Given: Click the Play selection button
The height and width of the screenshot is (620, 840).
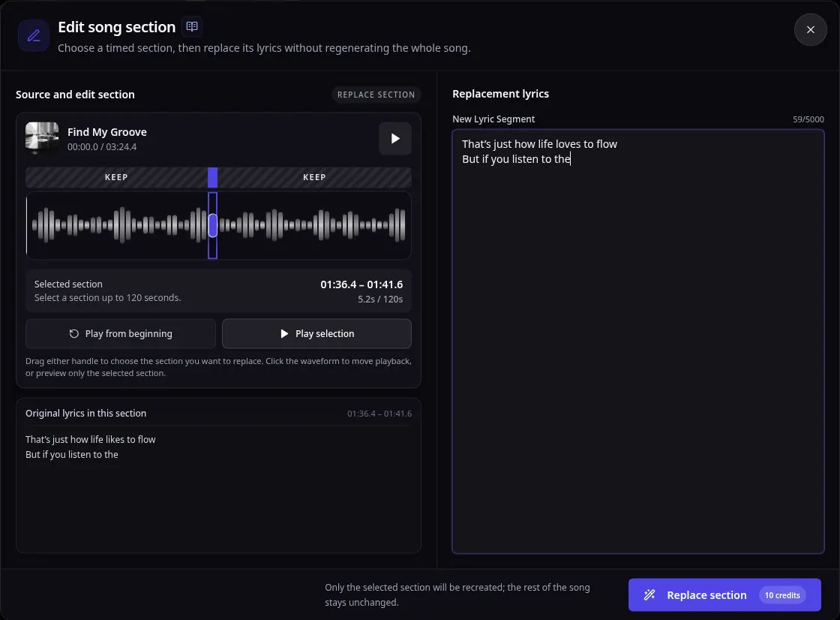Looking at the screenshot, I should tap(316, 333).
